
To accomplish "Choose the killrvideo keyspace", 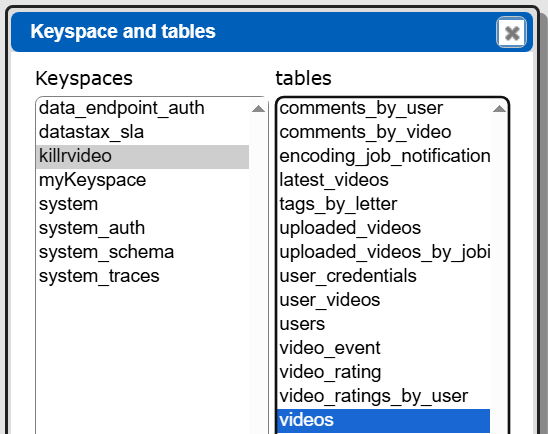I will point(143,156).
